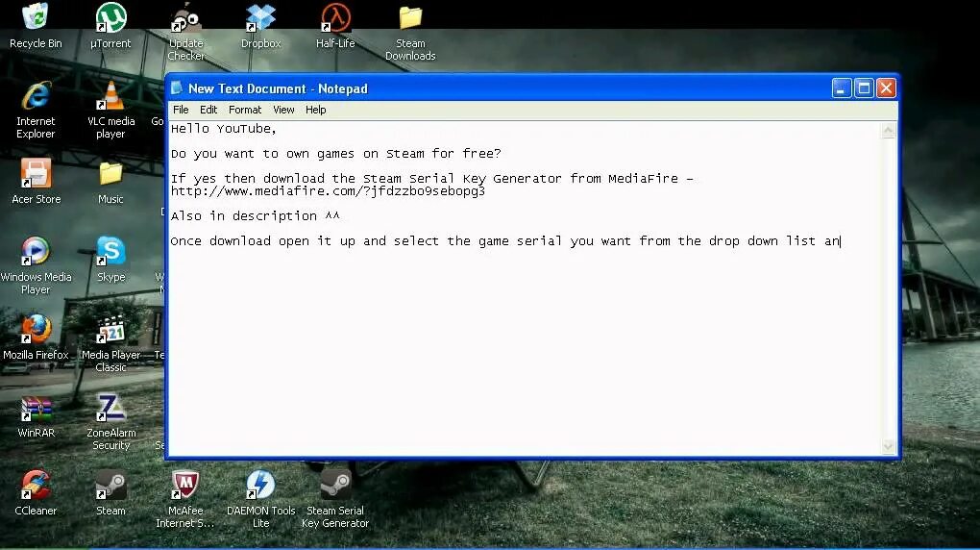Select the Media Player Classic icon
Viewport: 980px width, 550px height.
(x=110, y=343)
